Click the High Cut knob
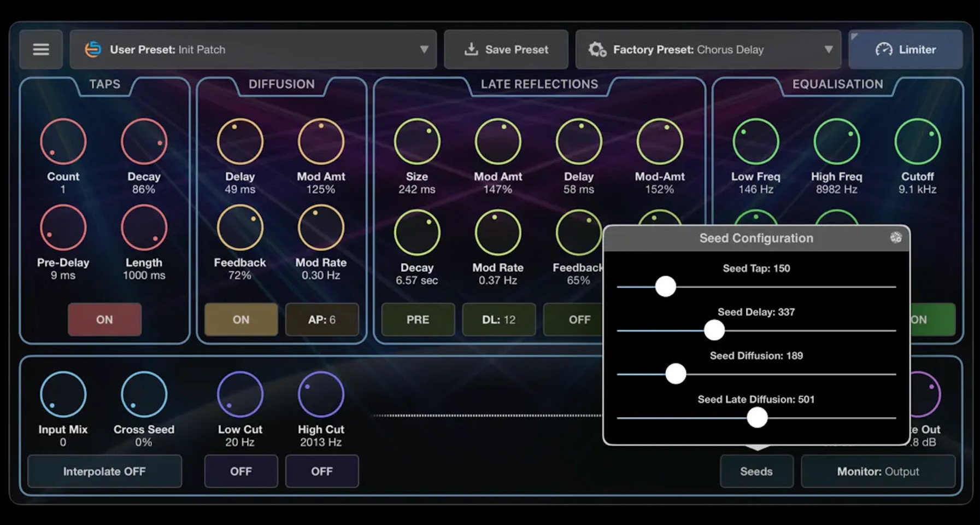980x525 pixels. [x=321, y=394]
